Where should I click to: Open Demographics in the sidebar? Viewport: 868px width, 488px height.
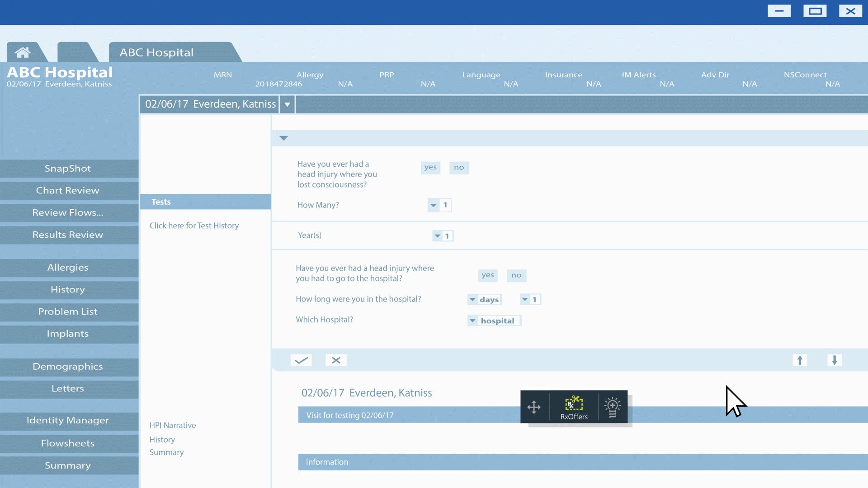point(69,367)
